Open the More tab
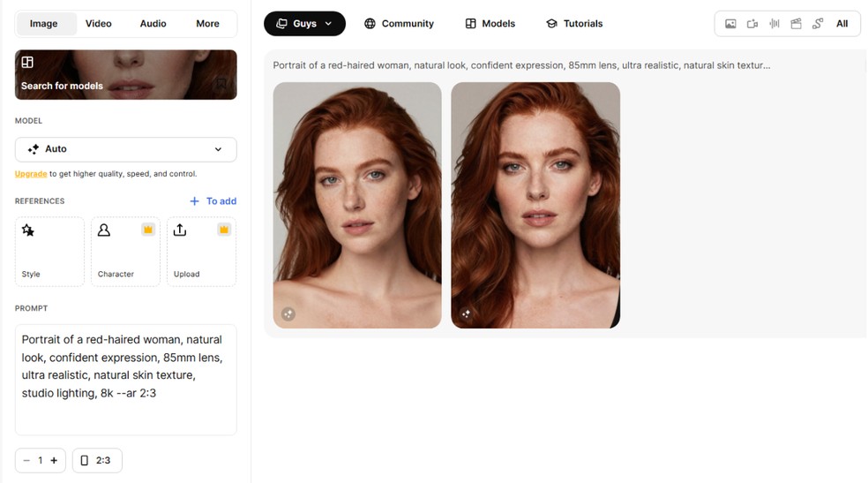This screenshot has width=868, height=483. pyautogui.click(x=207, y=24)
